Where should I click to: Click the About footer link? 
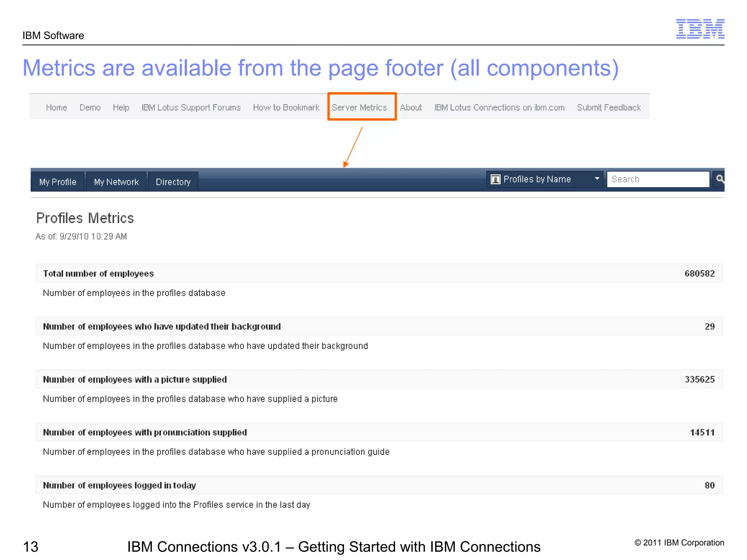[411, 108]
